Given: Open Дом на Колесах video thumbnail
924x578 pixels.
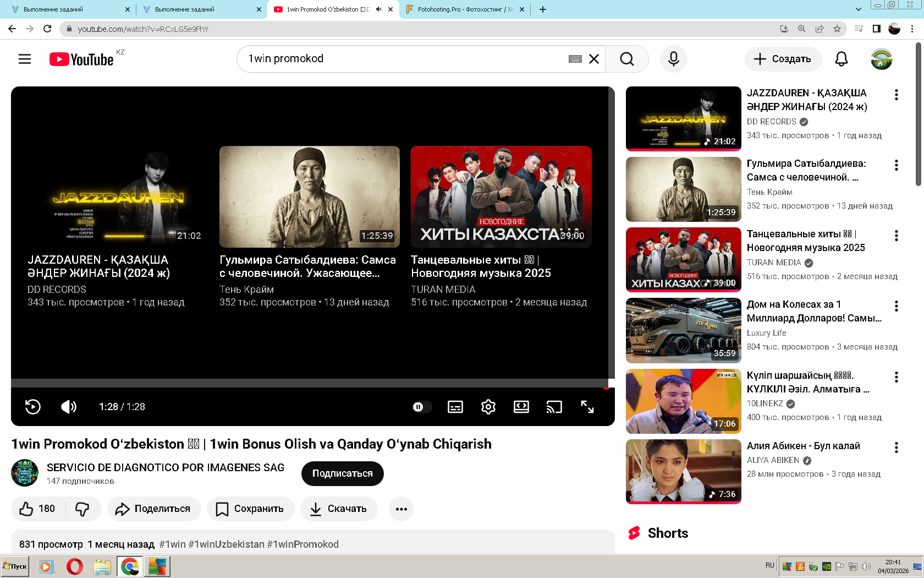Looking at the screenshot, I should pos(683,330).
